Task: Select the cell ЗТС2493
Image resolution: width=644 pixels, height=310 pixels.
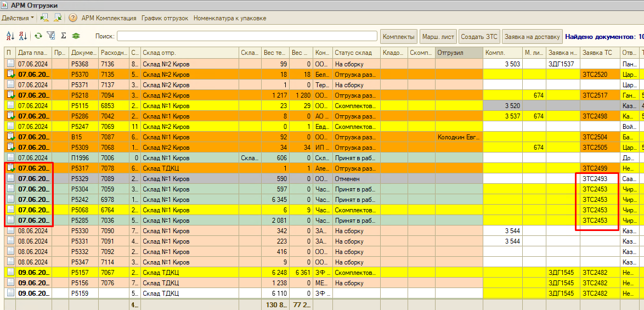Action: 601,179
